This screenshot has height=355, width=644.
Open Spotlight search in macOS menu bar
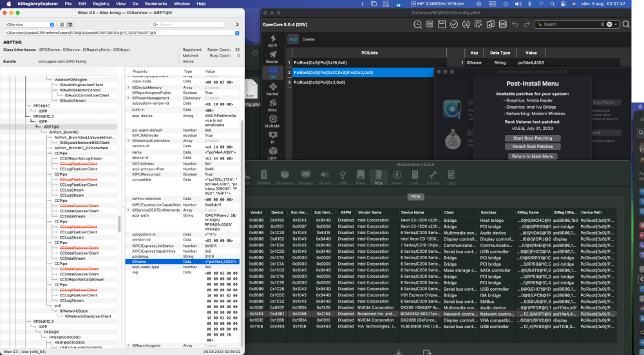[553, 4]
